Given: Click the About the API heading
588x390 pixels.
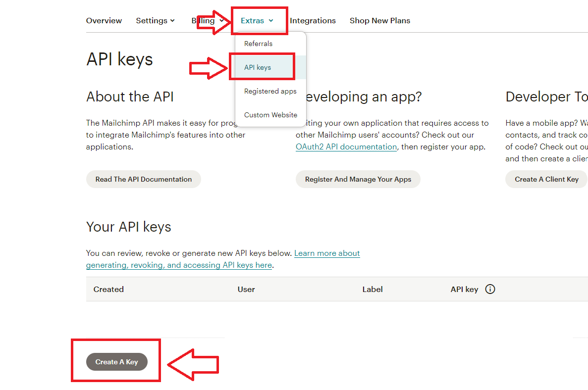Looking at the screenshot, I should click(x=130, y=97).
